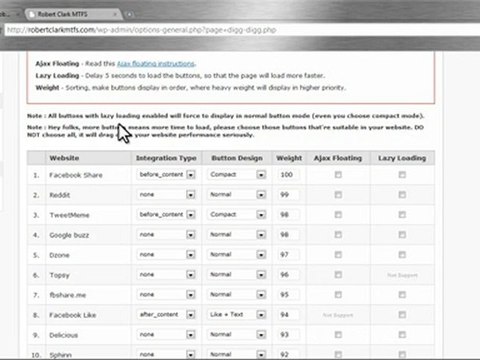Enable Lazy Loading for Dzone
Viewport: 480px width, 360px height.
point(402,255)
